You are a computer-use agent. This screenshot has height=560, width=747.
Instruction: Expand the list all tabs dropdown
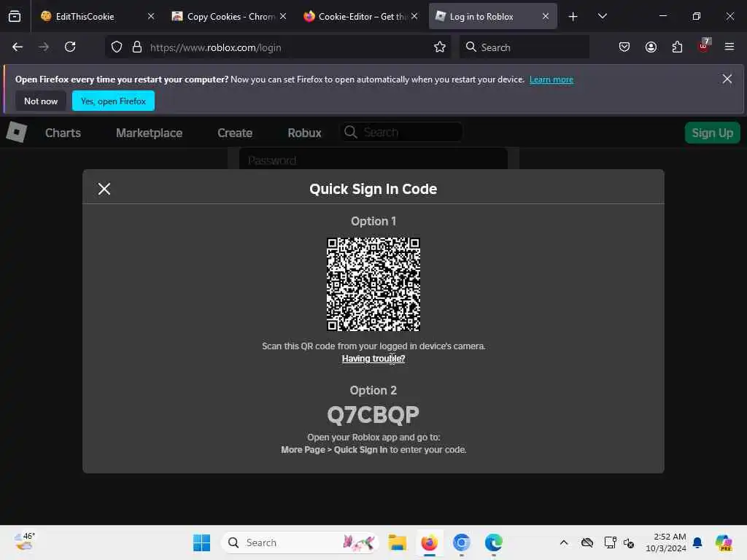tap(602, 16)
